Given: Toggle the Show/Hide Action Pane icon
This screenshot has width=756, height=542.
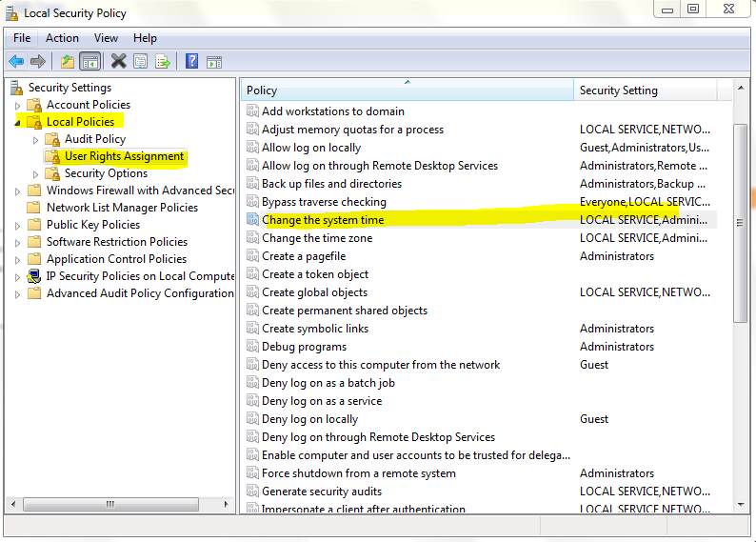Looking at the screenshot, I should pyautogui.click(x=214, y=62).
